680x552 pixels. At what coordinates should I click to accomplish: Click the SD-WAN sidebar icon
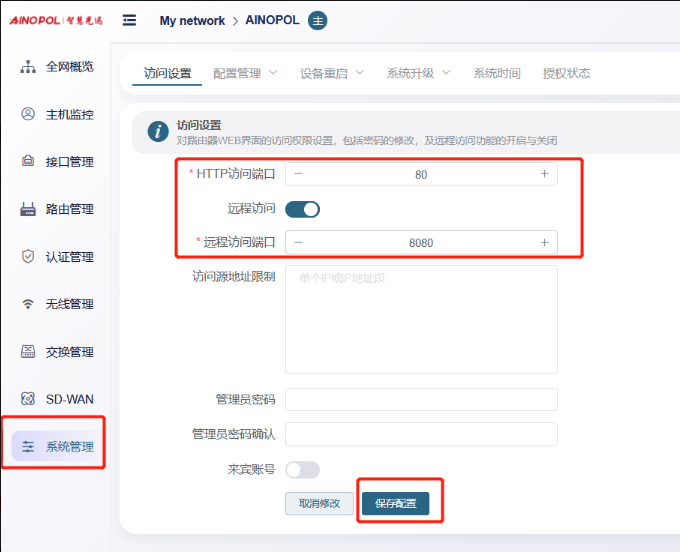tap(28, 399)
